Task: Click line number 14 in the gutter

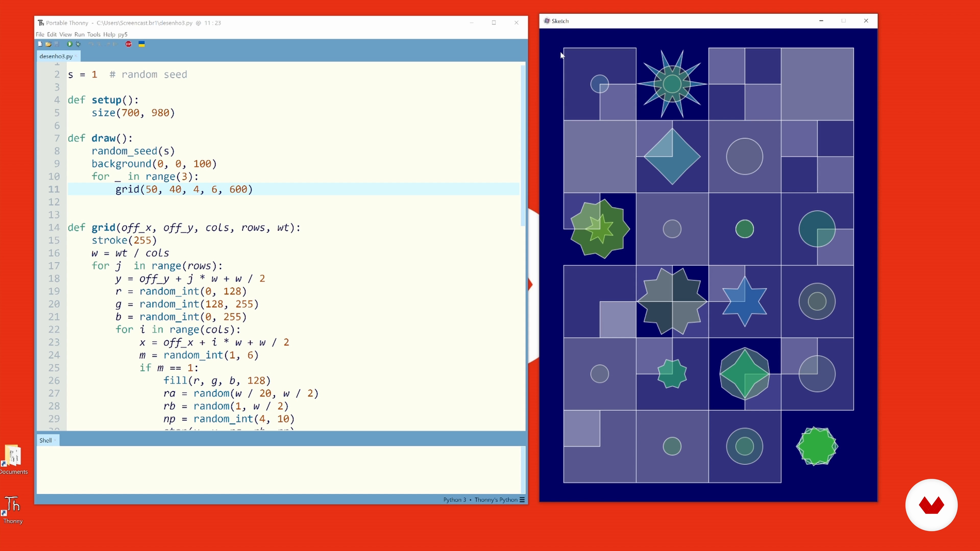Action: [x=54, y=227]
